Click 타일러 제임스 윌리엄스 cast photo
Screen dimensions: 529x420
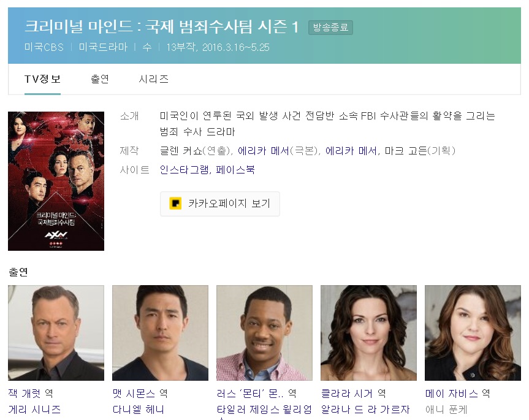(265, 333)
